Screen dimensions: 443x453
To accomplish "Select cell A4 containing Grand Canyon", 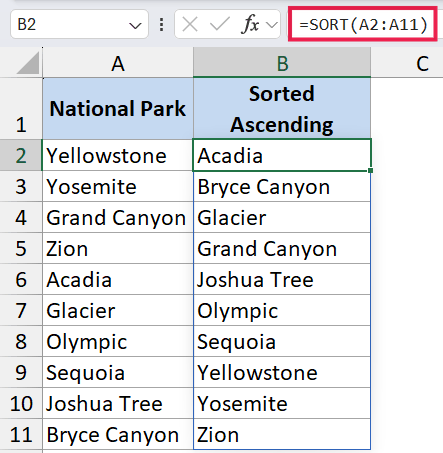I will tap(118, 217).
